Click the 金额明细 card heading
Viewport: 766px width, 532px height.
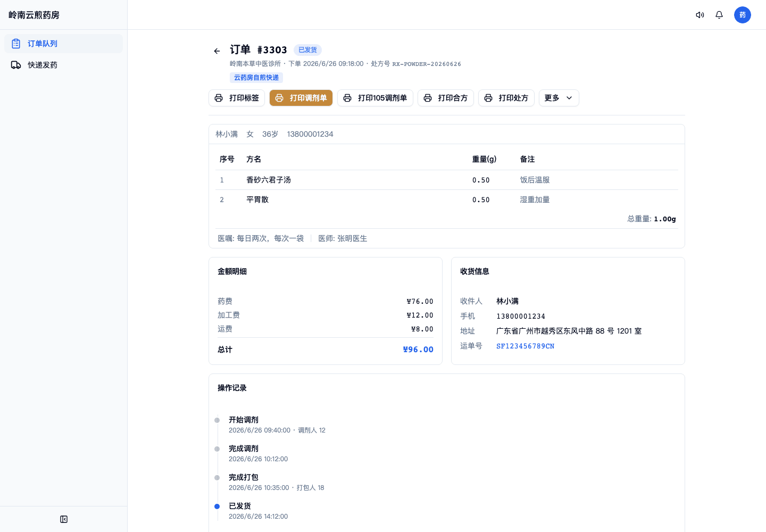[x=232, y=271]
